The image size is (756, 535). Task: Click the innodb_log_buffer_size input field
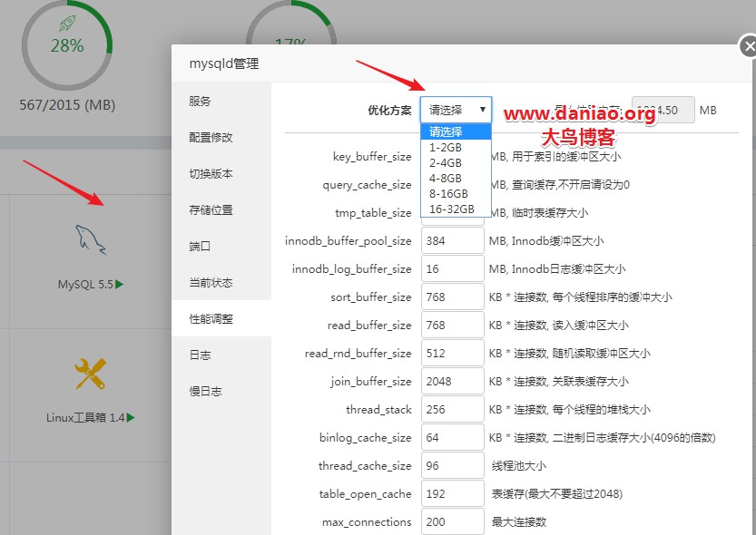[452, 268]
